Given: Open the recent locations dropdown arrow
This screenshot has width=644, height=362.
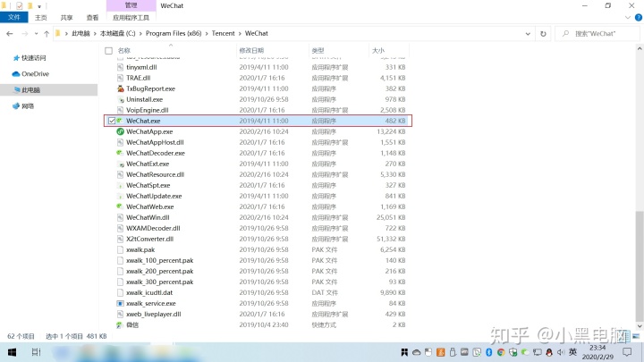Looking at the screenshot, I should pos(36,34).
